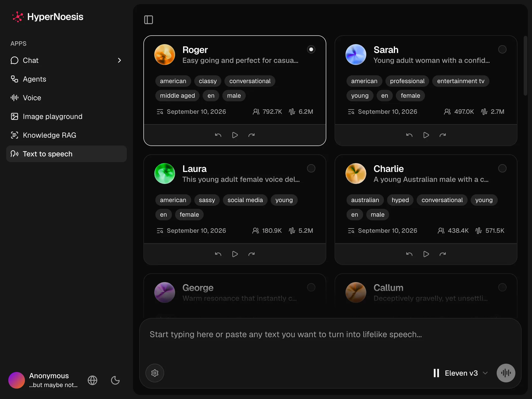This screenshot has height=399, width=532.
Task: Skip forward in Roger's preview
Action: 251,135
